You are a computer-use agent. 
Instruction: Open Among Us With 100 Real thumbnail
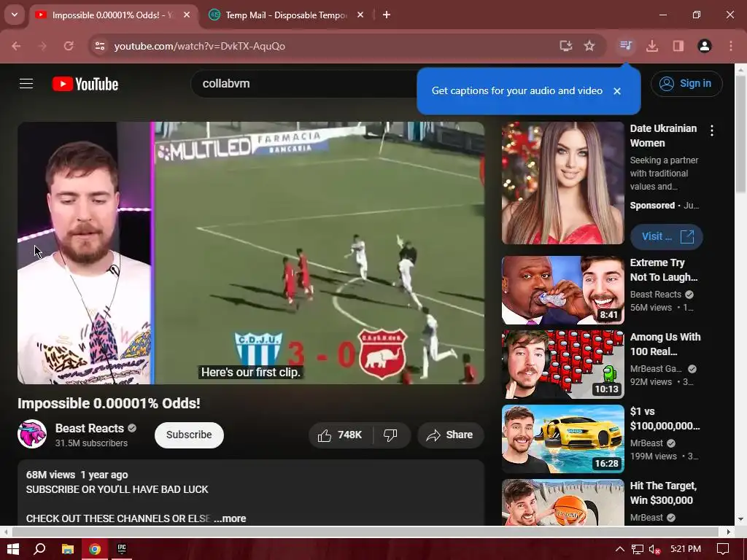[x=562, y=365]
